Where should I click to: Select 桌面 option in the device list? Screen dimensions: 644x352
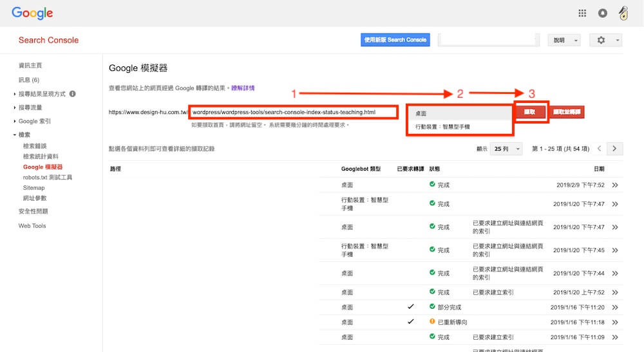click(x=421, y=113)
